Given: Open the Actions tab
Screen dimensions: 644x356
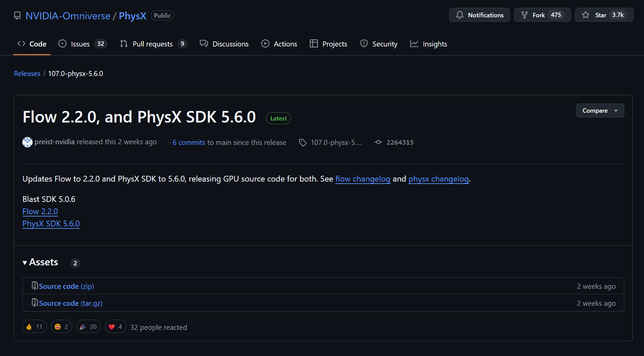Looking at the screenshot, I should point(279,44).
